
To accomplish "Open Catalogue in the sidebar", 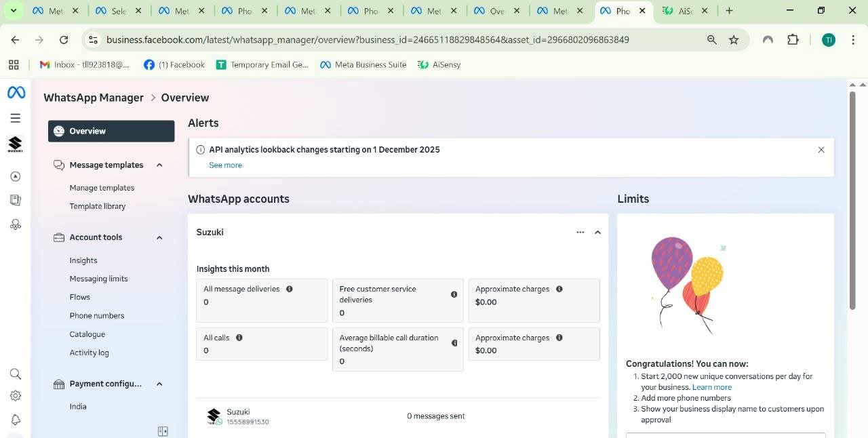I will coord(87,334).
